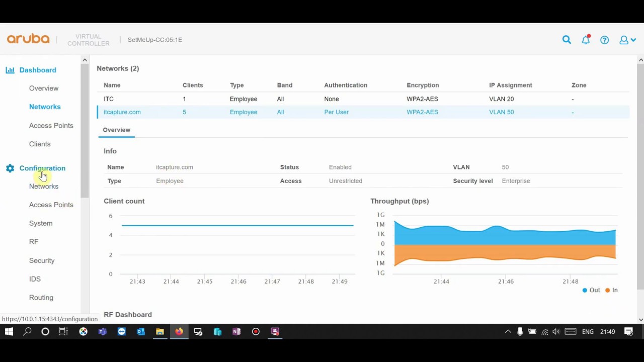644x362 pixels.
Task: Open OneNote from the taskbar
Action: tap(236, 331)
